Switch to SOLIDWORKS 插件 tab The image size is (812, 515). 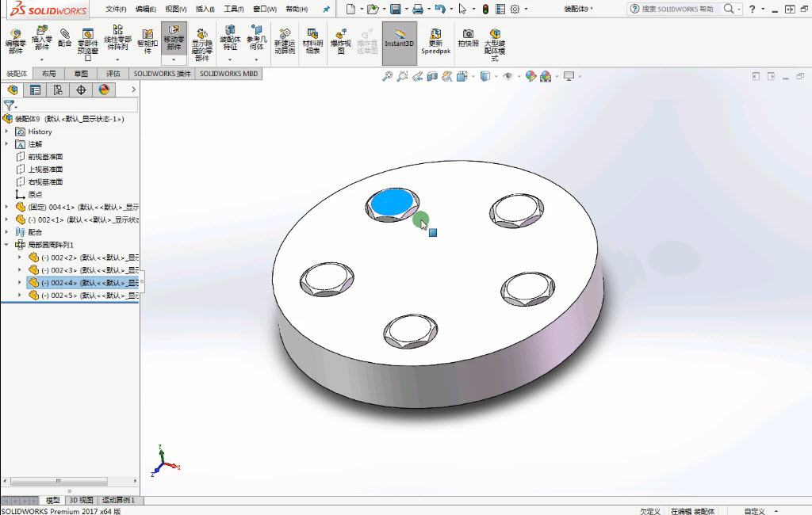(x=162, y=74)
